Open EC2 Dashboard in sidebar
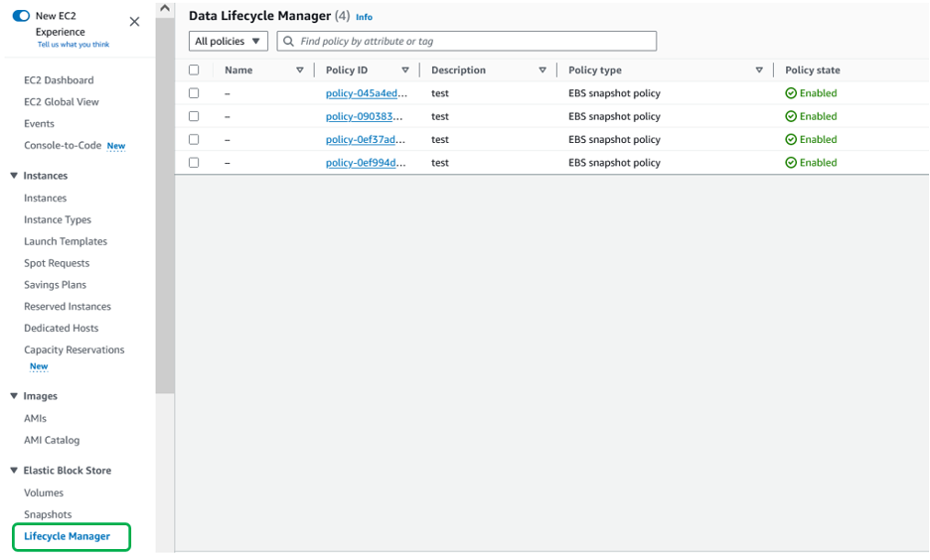930x560 pixels. click(59, 80)
